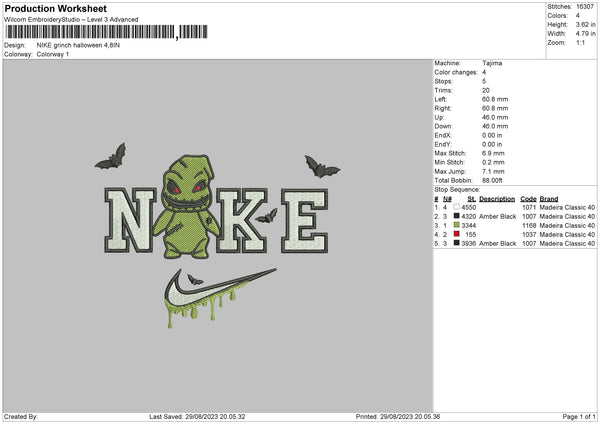Image resolution: width=600 pixels, height=424 pixels.
Task: Select design name "NIKE grinch halloween 4,8IN"
Action: coord(78,45)
